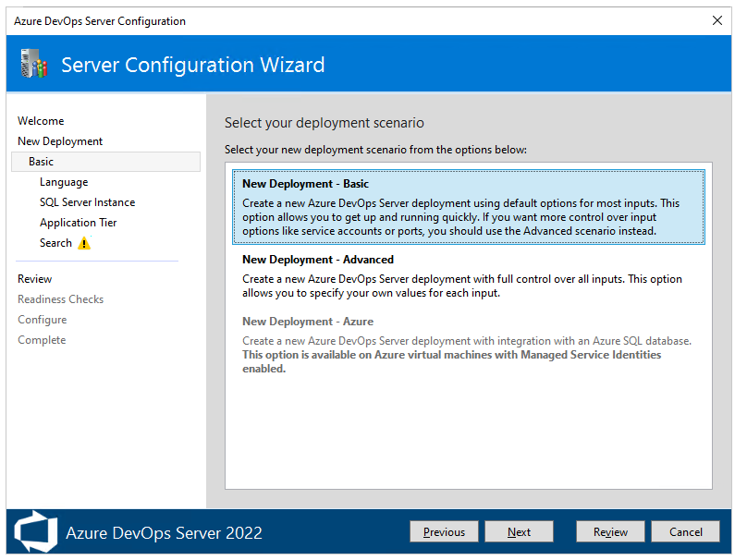This screenshot has width=735, height=560.
Task: Jump to the Search step
Action: point(55,243)
